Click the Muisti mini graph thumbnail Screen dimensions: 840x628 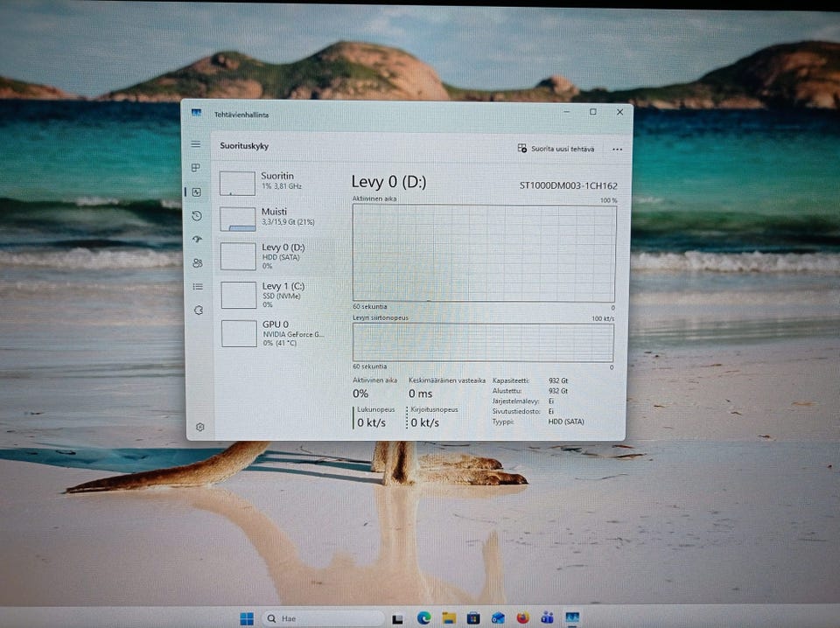(x=238, y=220)
